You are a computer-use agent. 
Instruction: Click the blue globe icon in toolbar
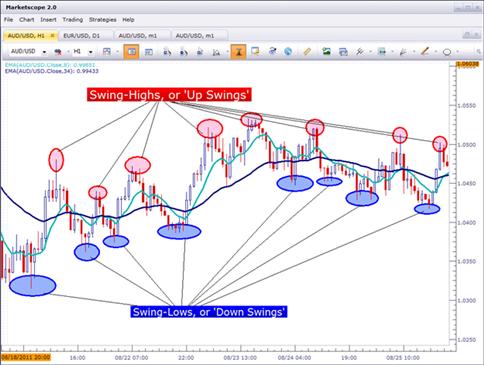pos(288,52)
